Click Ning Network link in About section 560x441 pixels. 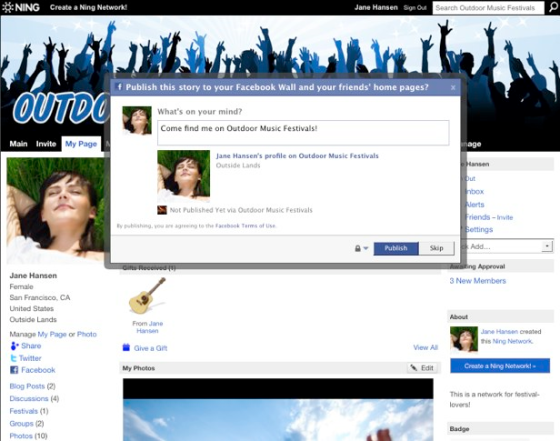point(512,341)
